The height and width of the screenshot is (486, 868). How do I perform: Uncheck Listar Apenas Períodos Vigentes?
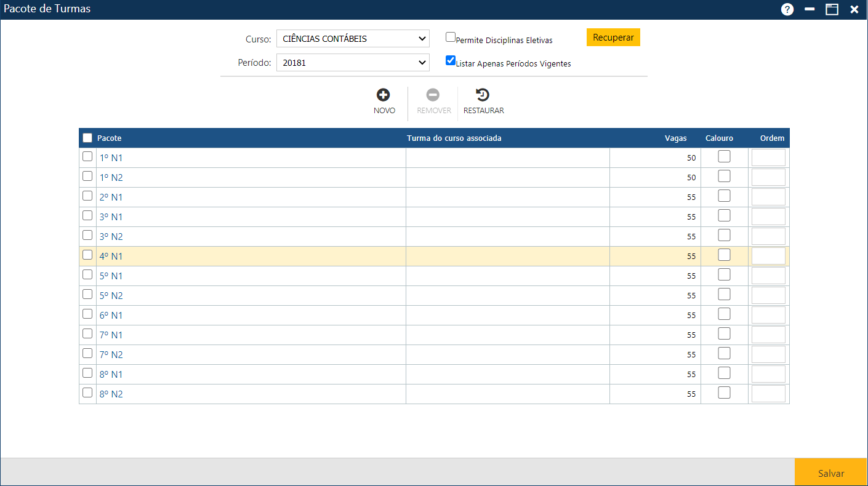(x=451, y=60)
